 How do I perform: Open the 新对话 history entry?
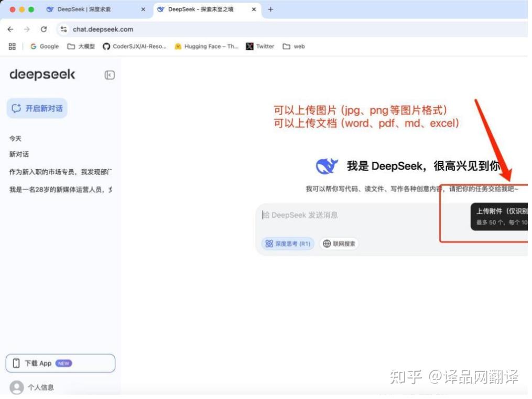point(19,154)
